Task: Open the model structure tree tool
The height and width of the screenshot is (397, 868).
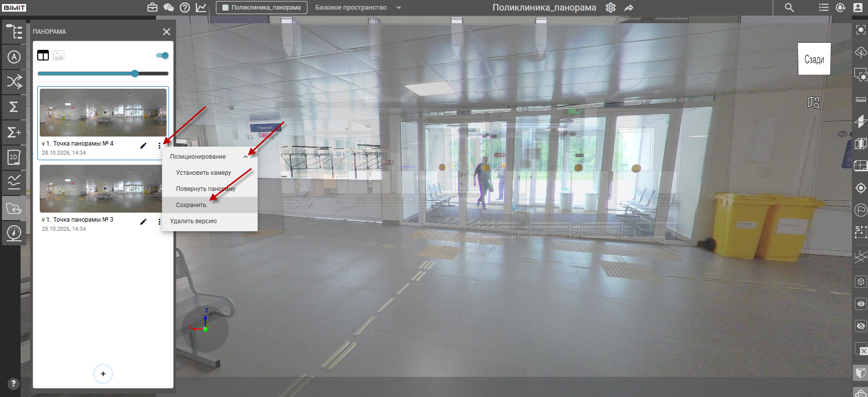Action: pos(14,32)
